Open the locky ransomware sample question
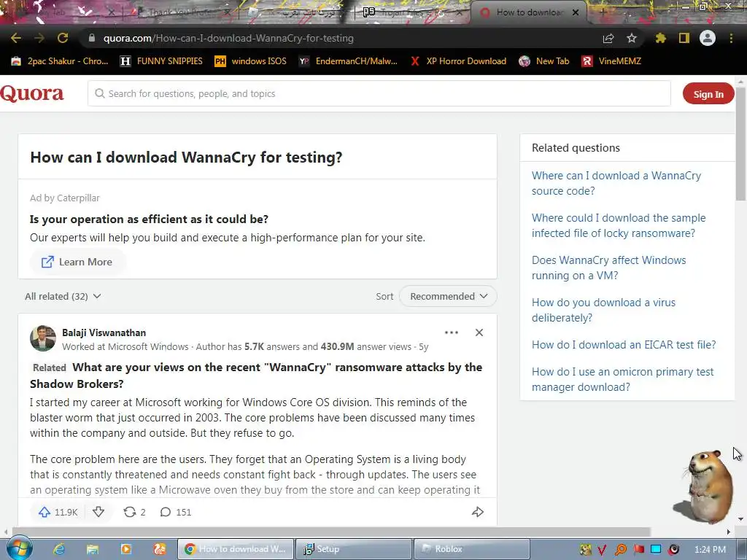This screenshot has width=747, height=560. (619, 225)
